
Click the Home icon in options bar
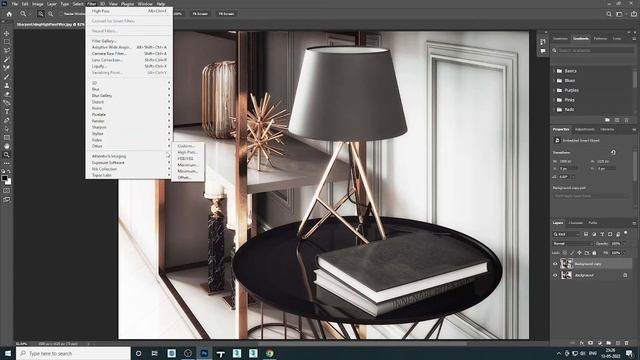click(9, 14)
